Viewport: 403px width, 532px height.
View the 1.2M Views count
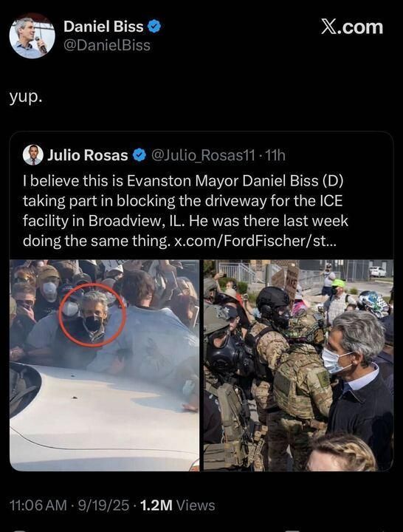177,505
